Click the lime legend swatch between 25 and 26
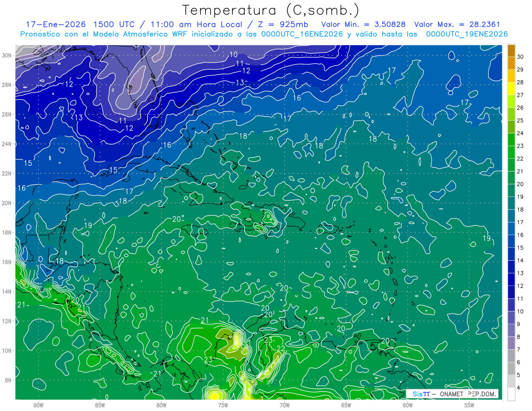Screen dimensions: 532x411 click(512, 114)
